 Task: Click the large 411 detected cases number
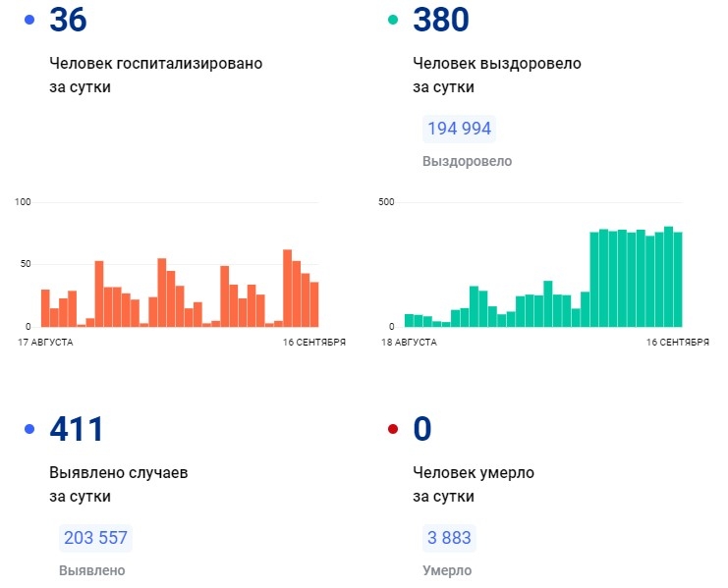[x=76, y=429]
